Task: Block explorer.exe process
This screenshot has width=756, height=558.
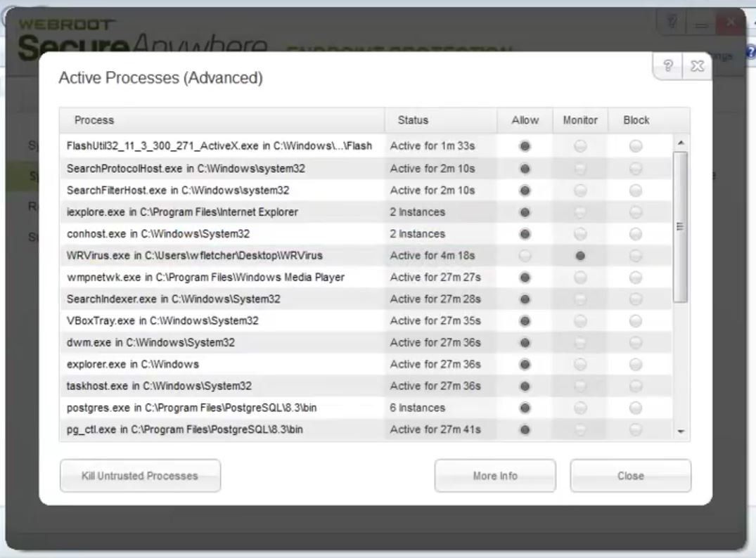Action: tap(636, 364)
